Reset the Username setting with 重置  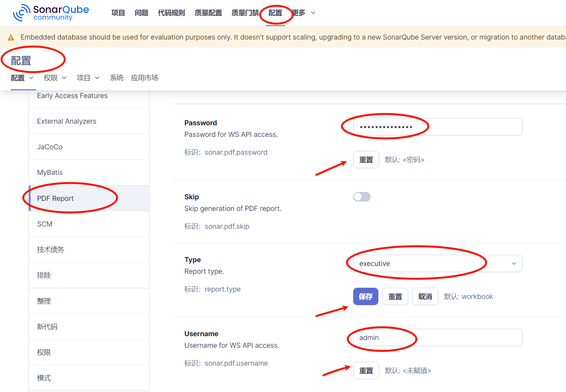click(366, 371)
